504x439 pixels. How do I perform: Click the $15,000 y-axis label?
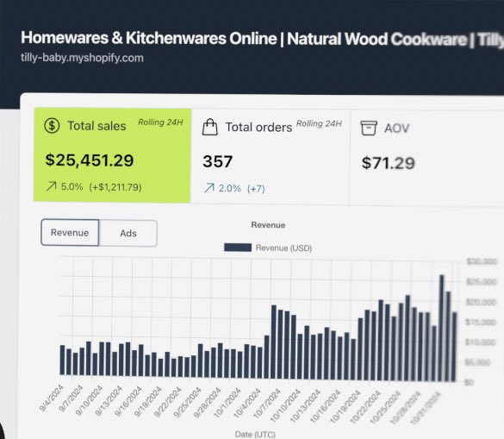pos(481,322)
